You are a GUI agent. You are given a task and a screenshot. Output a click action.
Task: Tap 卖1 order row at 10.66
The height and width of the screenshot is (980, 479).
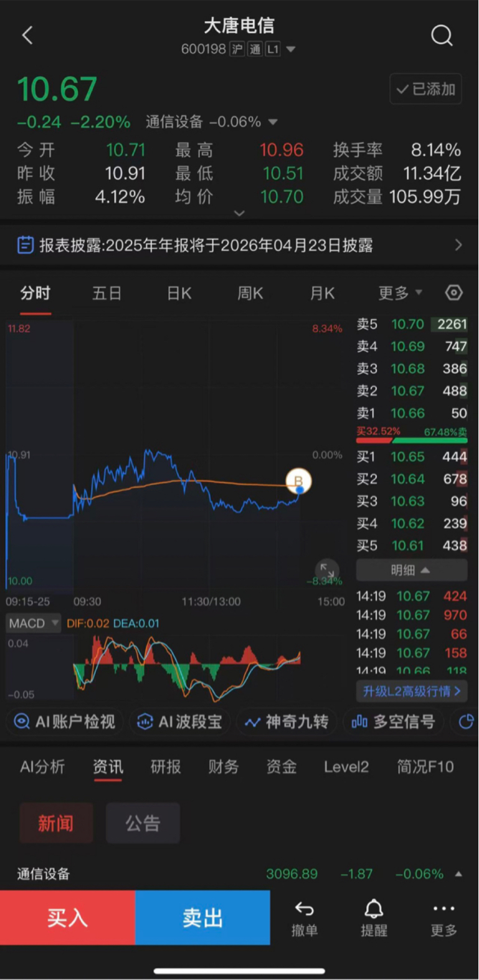412,413
